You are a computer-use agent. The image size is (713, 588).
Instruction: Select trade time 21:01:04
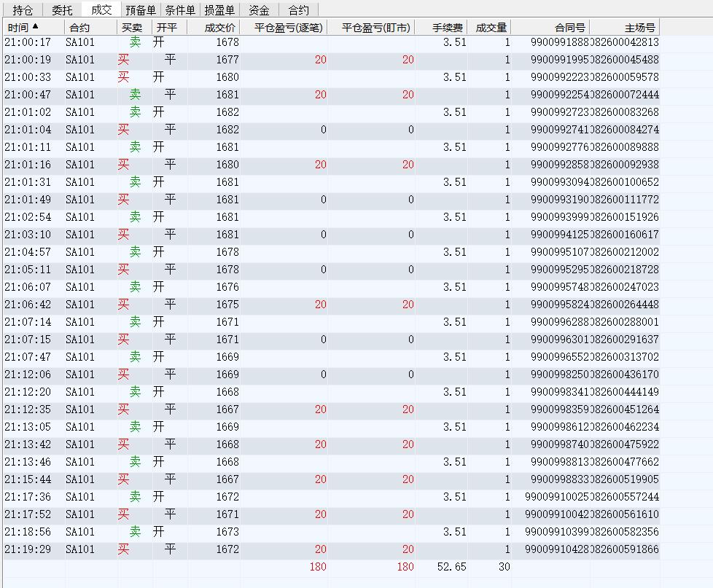(28, 130)
